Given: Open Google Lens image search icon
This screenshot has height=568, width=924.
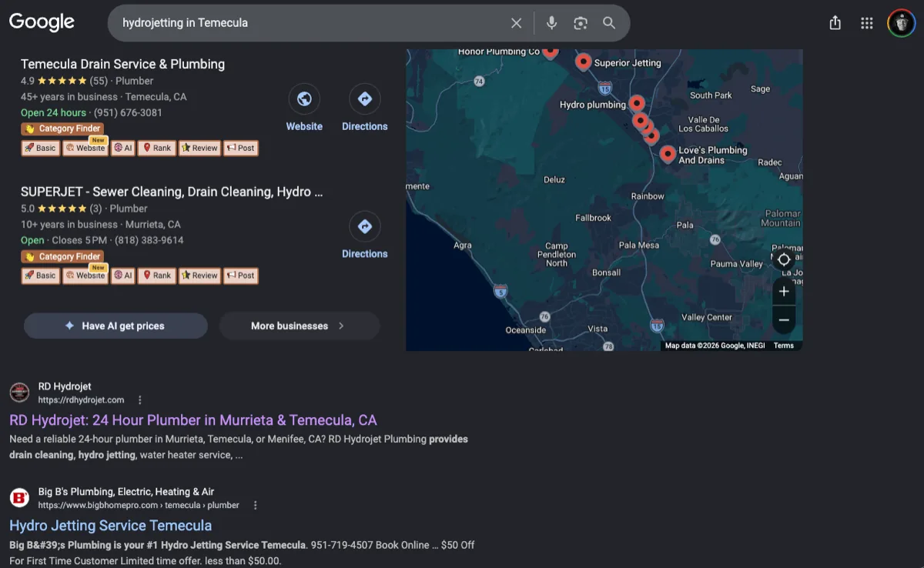Looking at the screenshot, I should pyautogui.click(x=581, y=23).
